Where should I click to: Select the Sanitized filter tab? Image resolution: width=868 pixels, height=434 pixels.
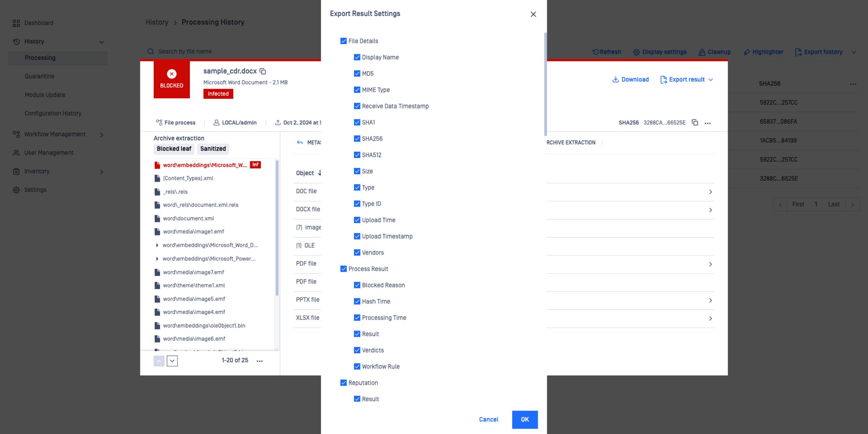click(213, 149)
